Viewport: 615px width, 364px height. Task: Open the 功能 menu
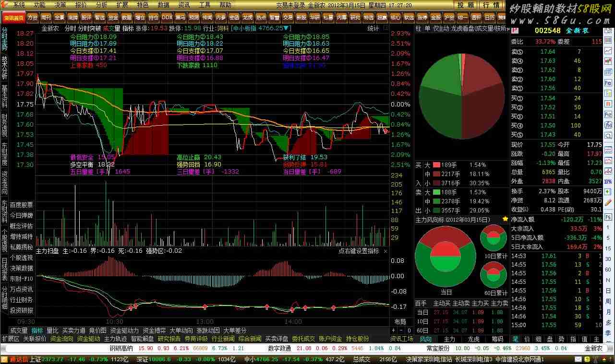(40, 5)
